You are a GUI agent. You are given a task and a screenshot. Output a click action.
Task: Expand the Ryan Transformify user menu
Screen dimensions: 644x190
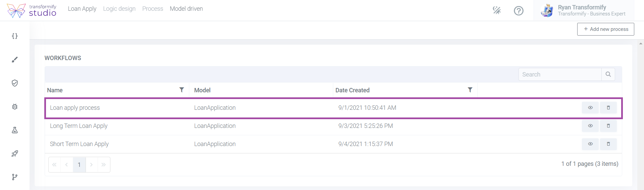coord(584,10)
